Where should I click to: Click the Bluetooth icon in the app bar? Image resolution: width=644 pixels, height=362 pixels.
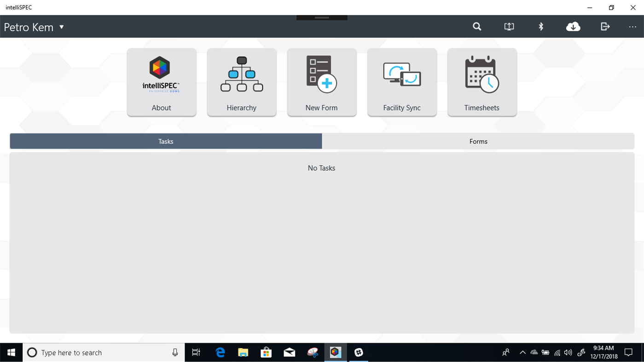540,26
